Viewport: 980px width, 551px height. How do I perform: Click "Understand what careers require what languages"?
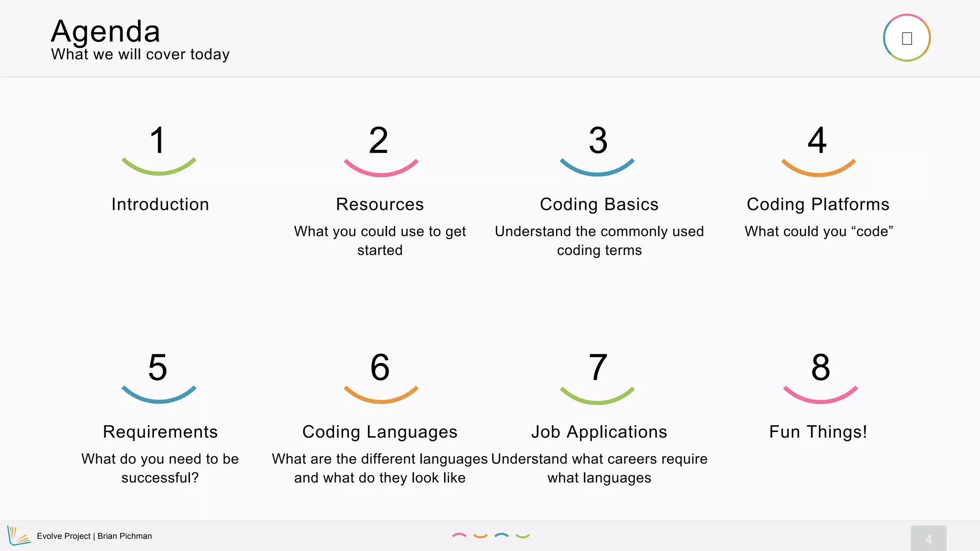click(x=599, y=468)
